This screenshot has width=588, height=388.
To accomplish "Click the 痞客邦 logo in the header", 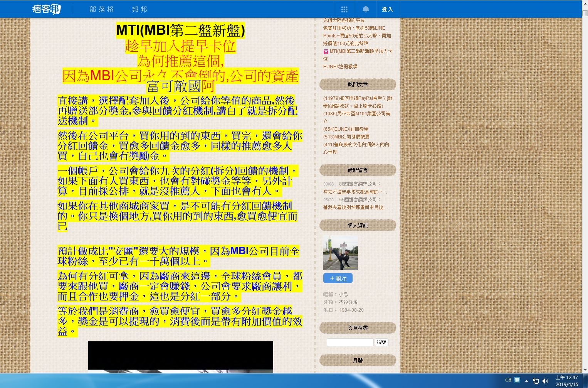I will click(x=46, y=9).
